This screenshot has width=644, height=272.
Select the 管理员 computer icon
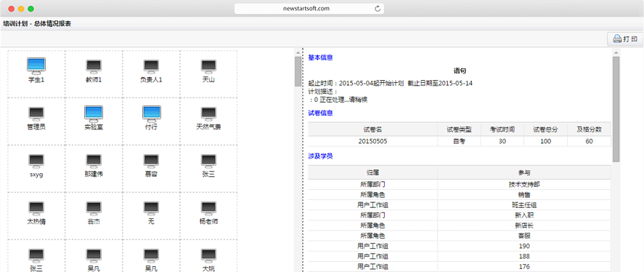pos(36,114)
